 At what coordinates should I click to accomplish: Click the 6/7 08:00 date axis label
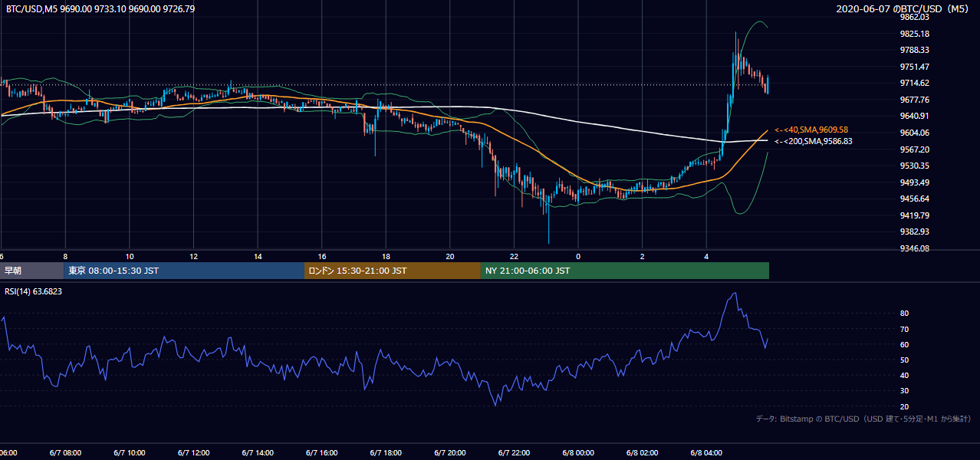pyautogui.click(x=65, y=453)
